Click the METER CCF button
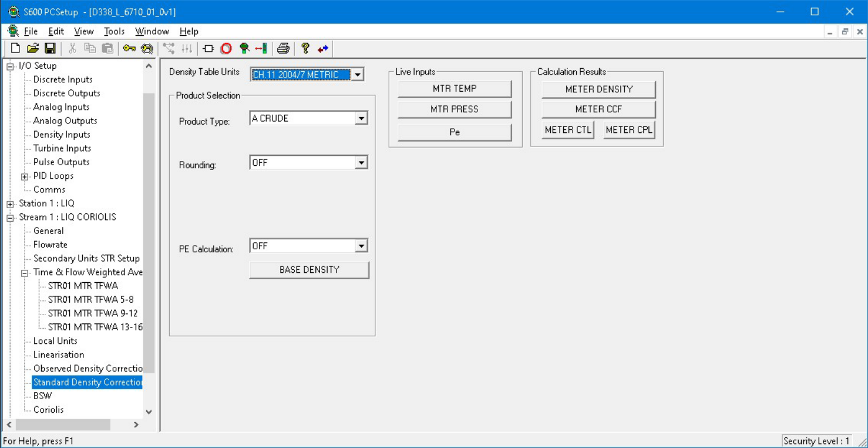 598,109
